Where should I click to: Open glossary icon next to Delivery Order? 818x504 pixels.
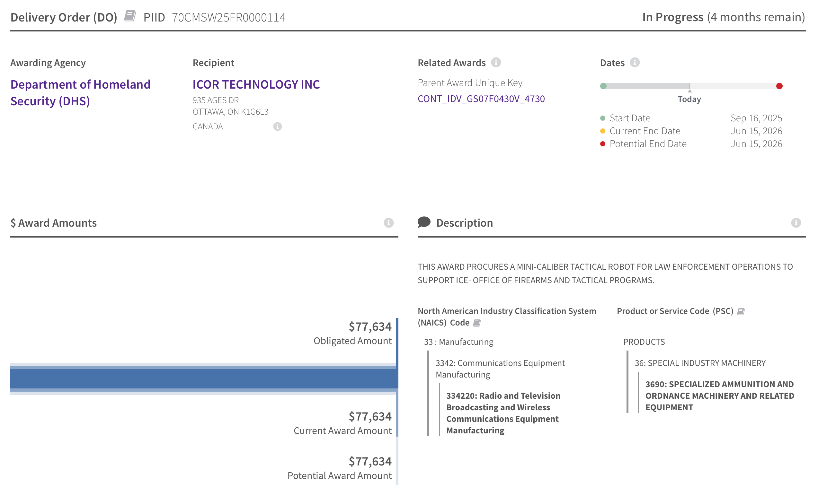130,16
